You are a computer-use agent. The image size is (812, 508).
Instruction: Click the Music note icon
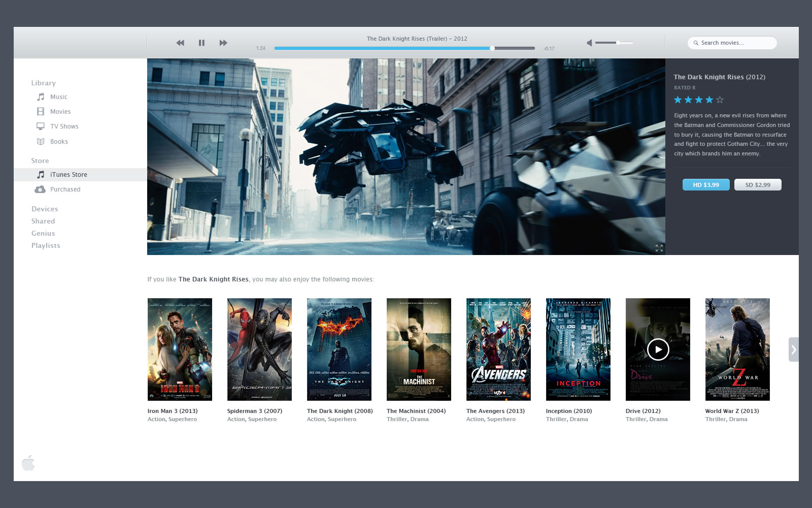click(x=41, y=97)
